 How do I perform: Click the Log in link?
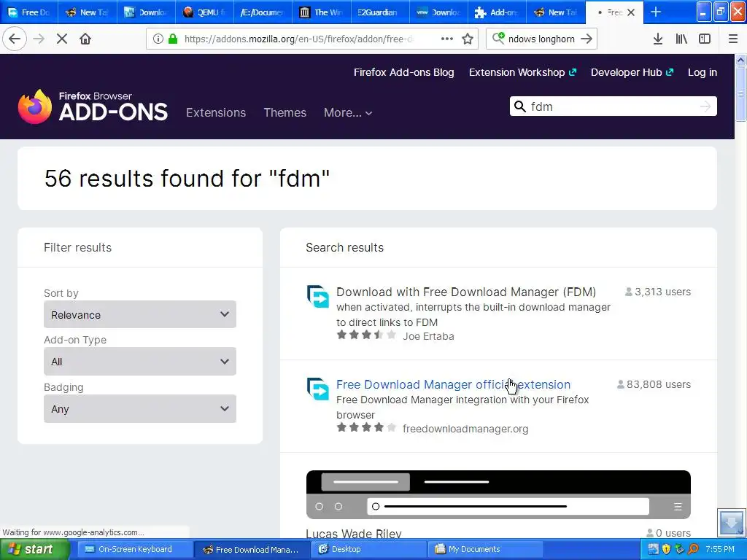(x=703, y=72)
